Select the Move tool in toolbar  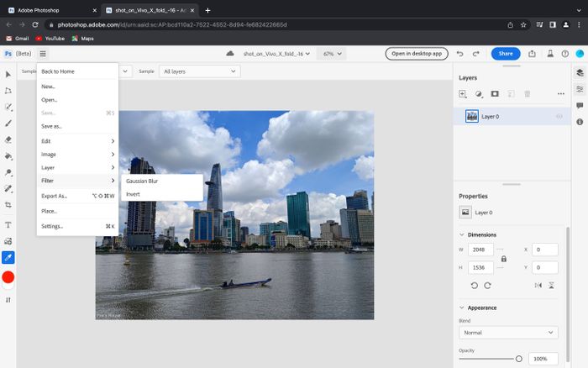(x=8, y=74)
